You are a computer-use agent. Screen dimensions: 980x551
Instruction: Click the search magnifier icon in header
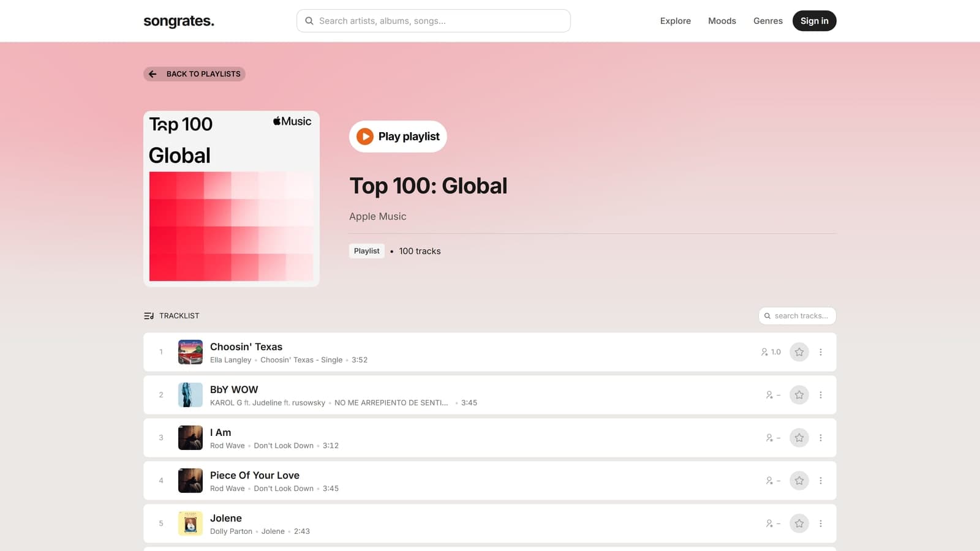[309, 21]
